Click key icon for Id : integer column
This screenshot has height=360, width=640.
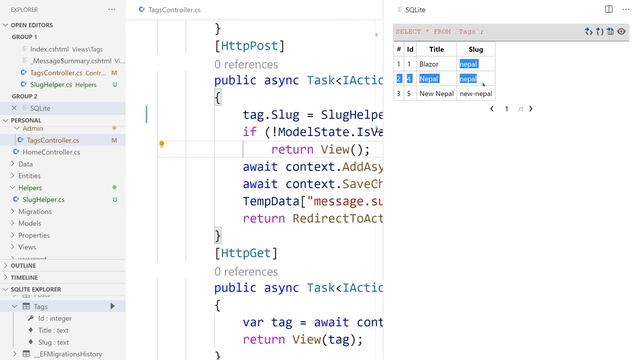(31, 318)
